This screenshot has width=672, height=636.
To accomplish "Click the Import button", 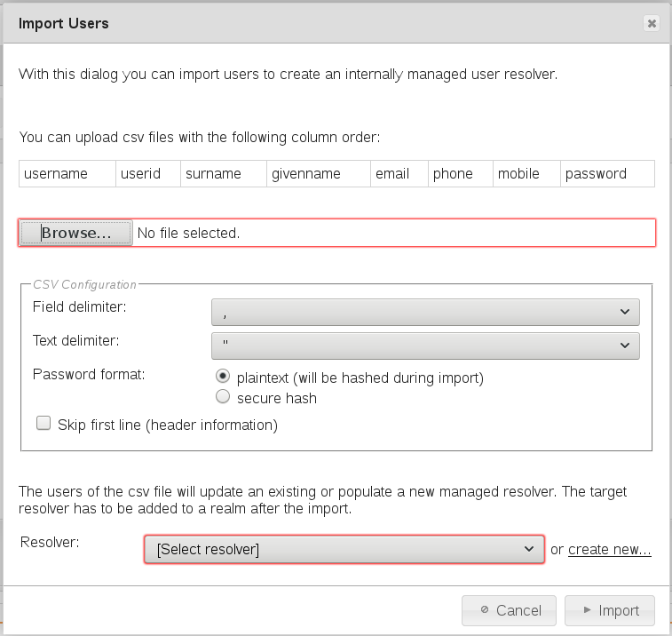I will 609,610.
